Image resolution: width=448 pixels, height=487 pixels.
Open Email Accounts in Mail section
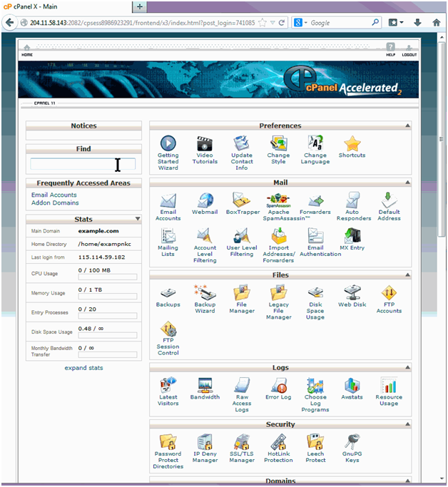click(168, 207)
